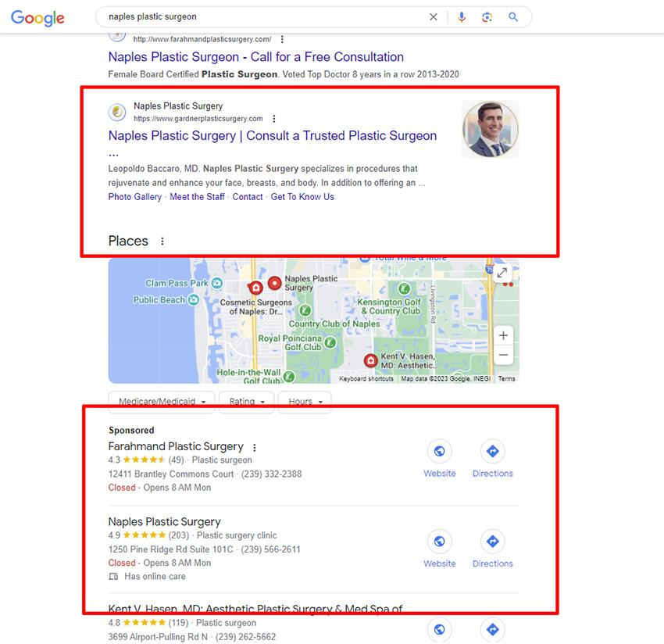Open Google Lens image search

pos(487,16)
